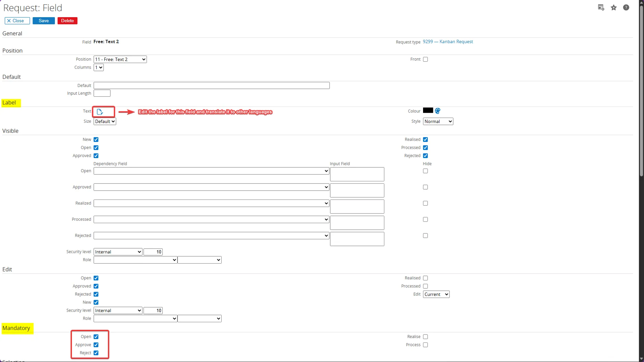Toggle the Visible New checkbox

pyautogui.click(x=96, y=140)
